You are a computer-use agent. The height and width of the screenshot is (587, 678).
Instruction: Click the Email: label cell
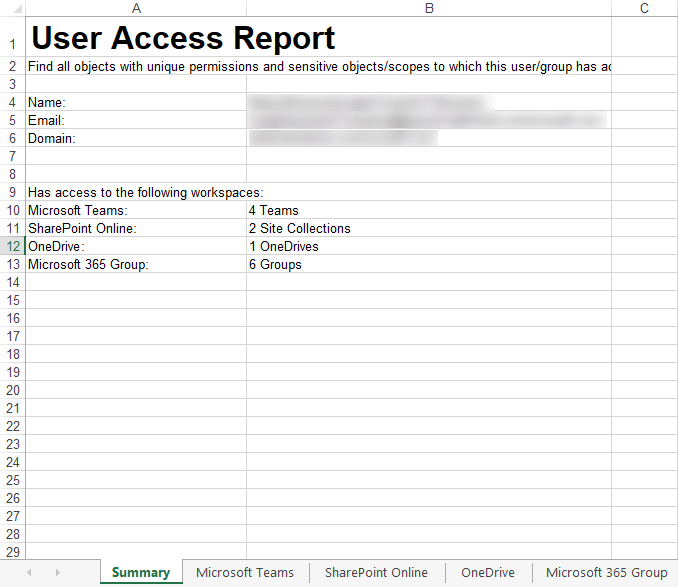pos(136,120)
